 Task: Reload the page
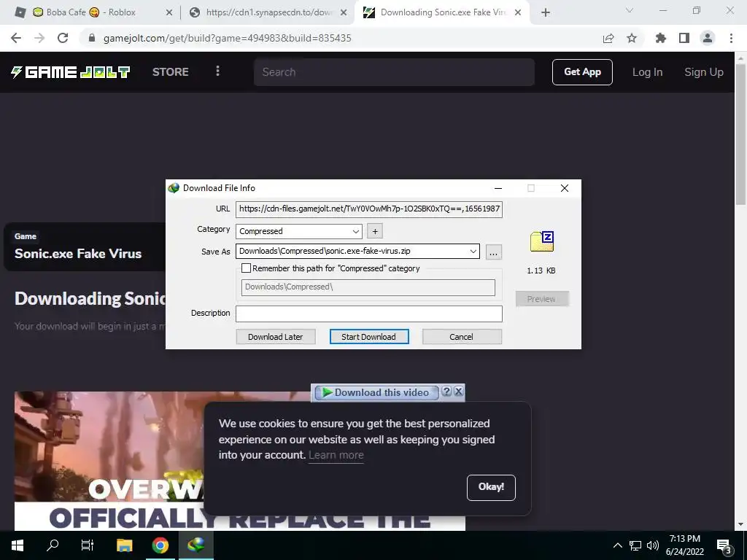coord(63,38)
